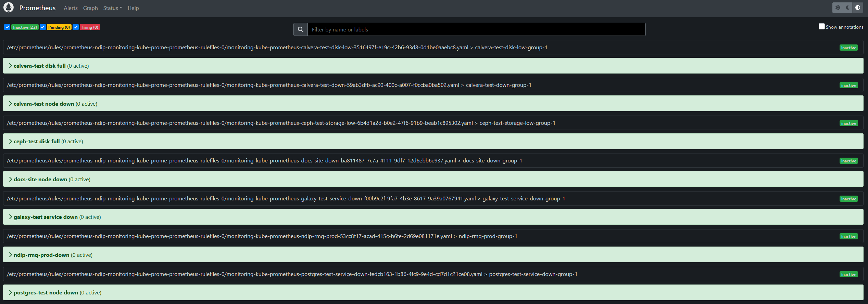Screen dimensions: 868x304
Task: Switch to light theme sun icon
Action: coord(838,8)
